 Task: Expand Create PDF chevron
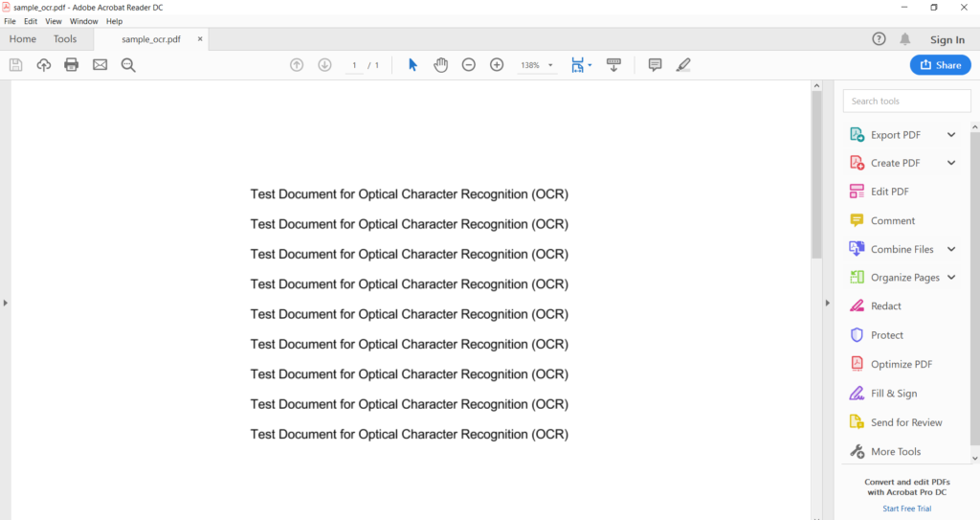pos(951,163)
